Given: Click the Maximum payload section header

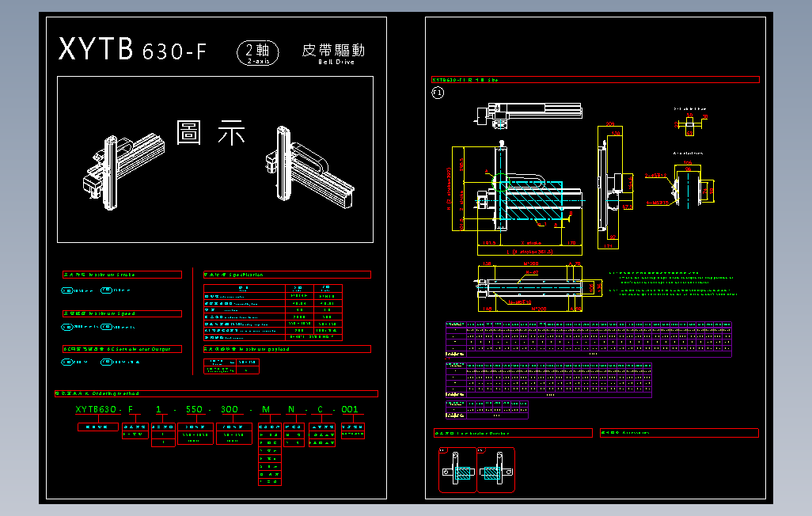Looking at the screenshot, I should (x=287, y=349).
